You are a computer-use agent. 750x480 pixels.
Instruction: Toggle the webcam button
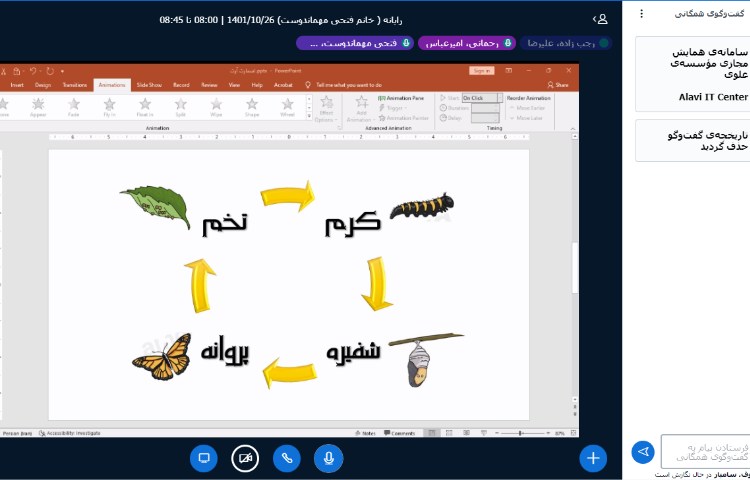[x=245, y=458]
